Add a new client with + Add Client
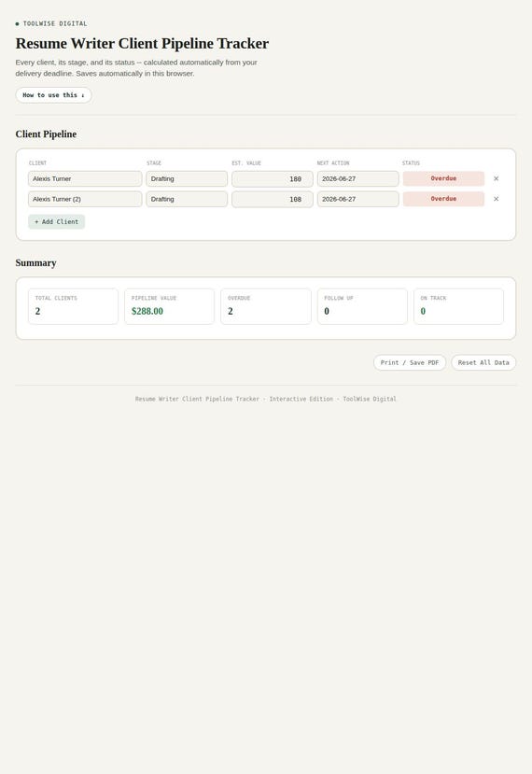 [56, 221]
